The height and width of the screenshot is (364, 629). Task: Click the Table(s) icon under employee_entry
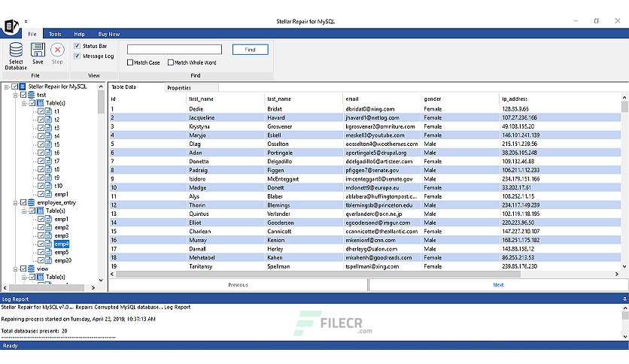(40, 211)
